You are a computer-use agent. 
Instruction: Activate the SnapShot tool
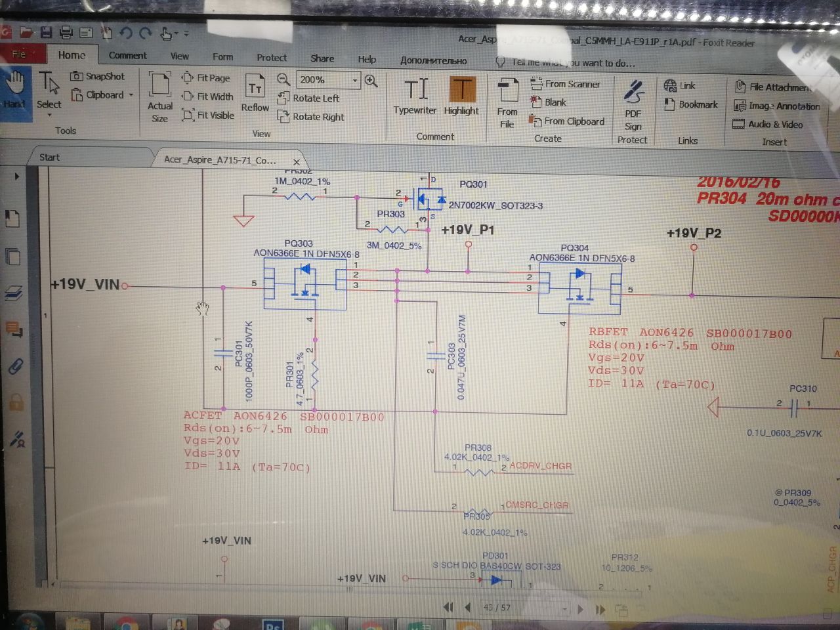pos(97,76)
